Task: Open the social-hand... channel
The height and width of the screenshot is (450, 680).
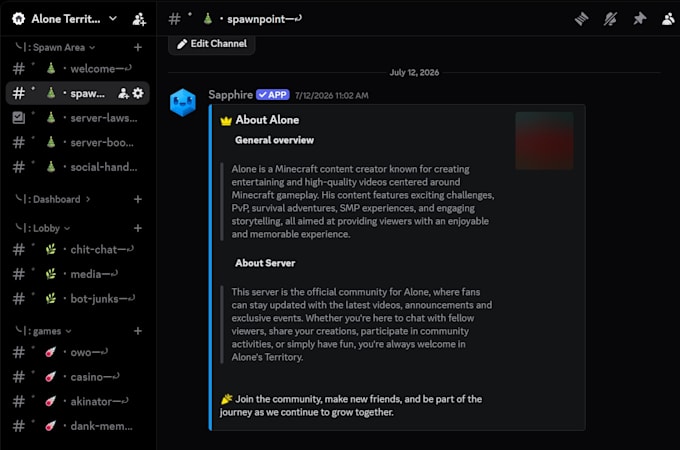Action: click(x=78, y=167)
